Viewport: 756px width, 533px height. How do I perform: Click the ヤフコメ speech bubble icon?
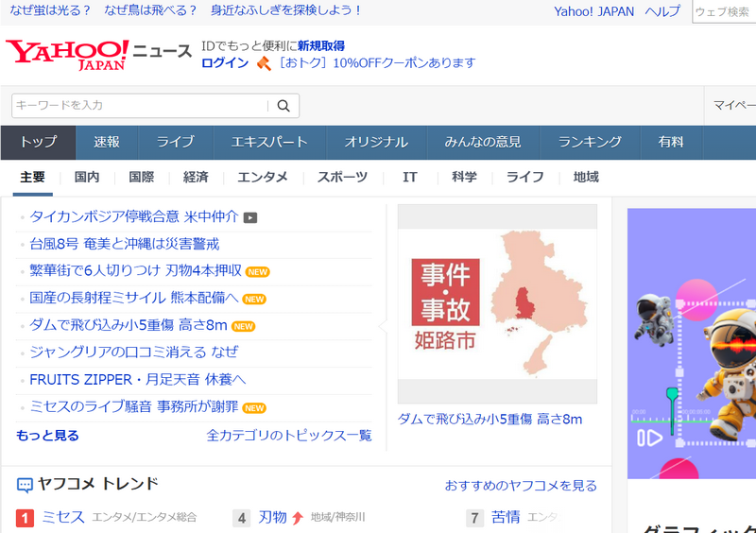pyautogui.click(x=25, y=485)
